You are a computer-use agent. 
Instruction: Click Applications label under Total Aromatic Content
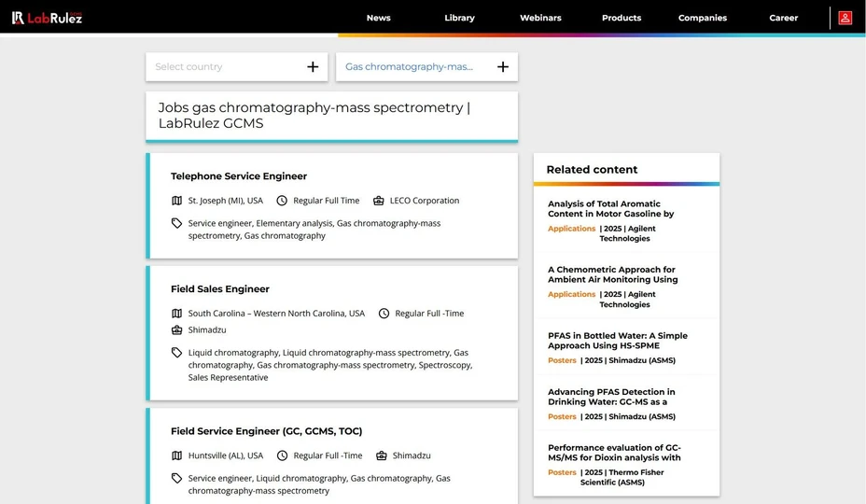571,229
